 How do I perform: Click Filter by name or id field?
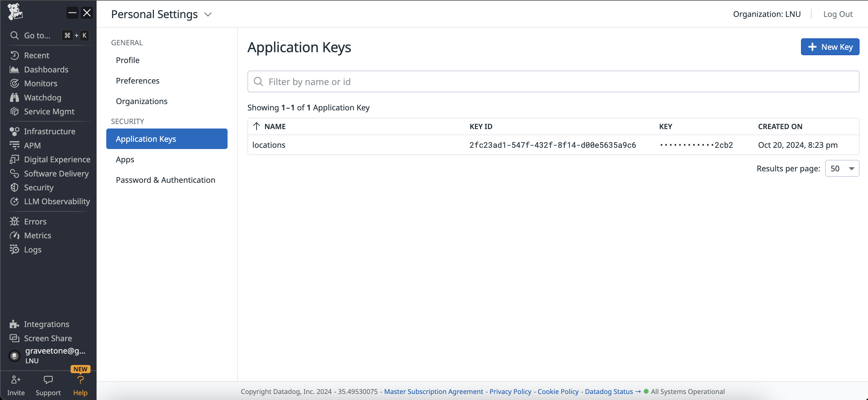point(553,81)
